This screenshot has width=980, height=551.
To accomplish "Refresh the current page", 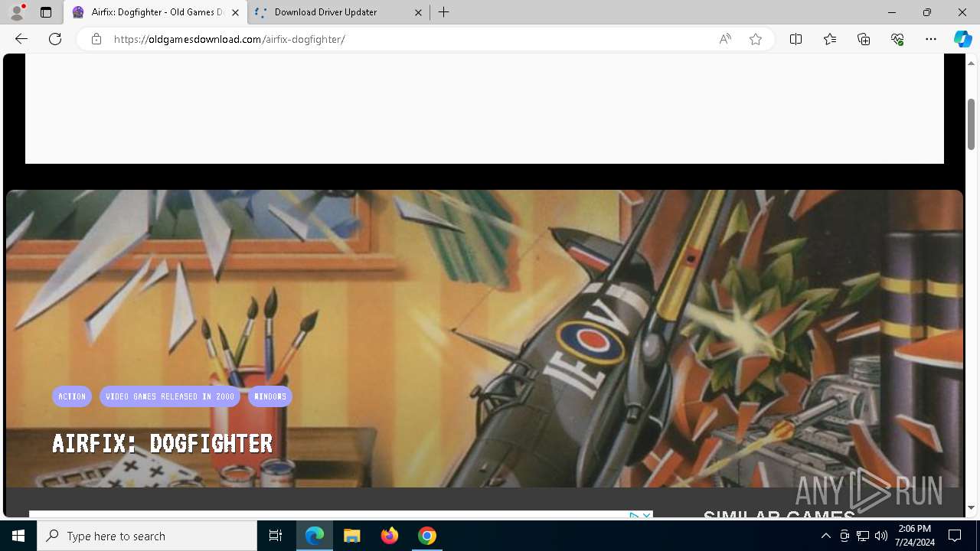I will [55, 39].
